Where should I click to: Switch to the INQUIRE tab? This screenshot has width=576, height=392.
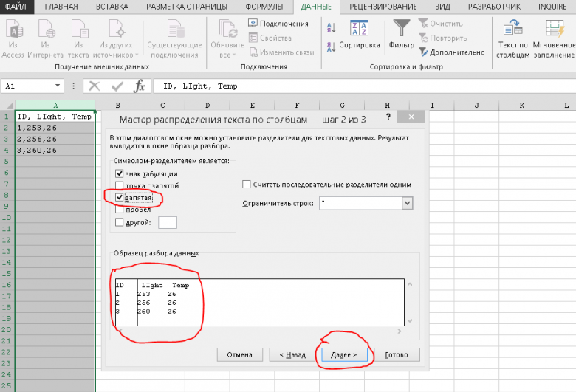click(552, 7)
